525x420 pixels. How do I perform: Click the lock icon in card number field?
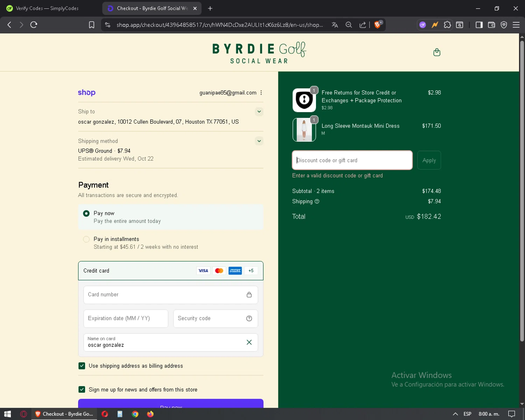pos(249,295)
